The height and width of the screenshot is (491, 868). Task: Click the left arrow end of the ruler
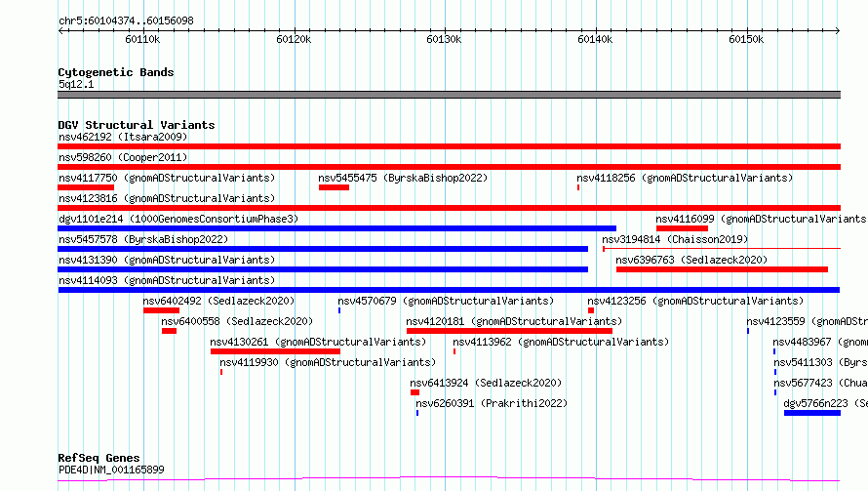pos(60,30)
